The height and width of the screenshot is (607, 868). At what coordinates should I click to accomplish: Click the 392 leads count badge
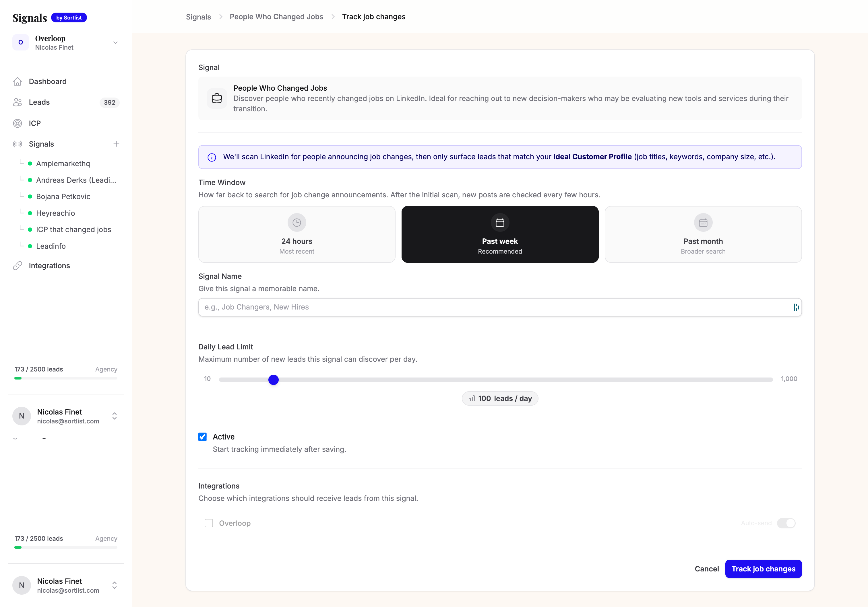click(x=110, y=102)
